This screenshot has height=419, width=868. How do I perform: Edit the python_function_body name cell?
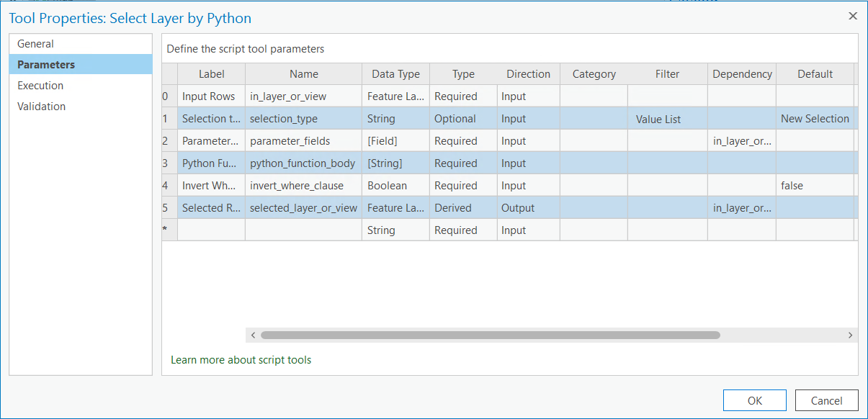point(303,163)
